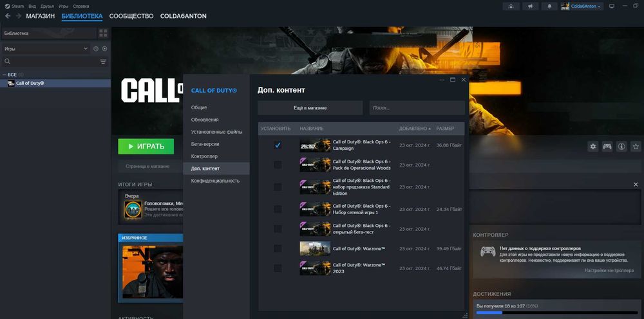Viewport: 644px width, 319px height.
Task: Open the notifications bell icon
Action: (549, 6)
